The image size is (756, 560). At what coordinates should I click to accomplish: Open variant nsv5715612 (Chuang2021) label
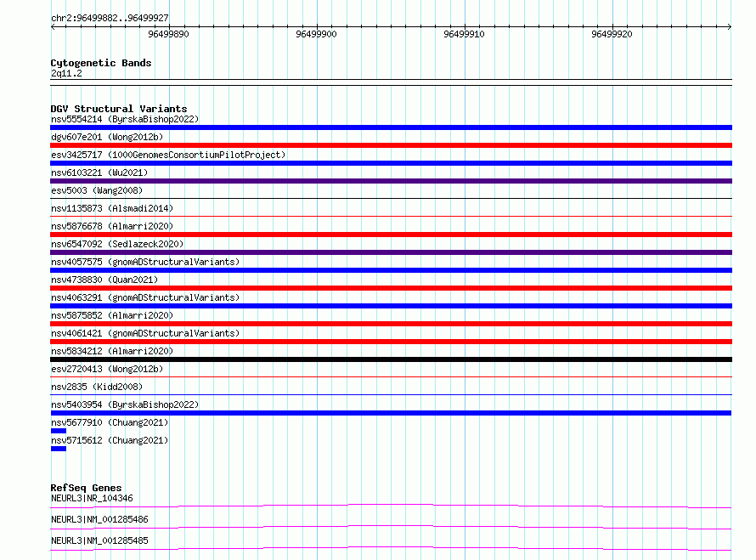coord(110,440)
